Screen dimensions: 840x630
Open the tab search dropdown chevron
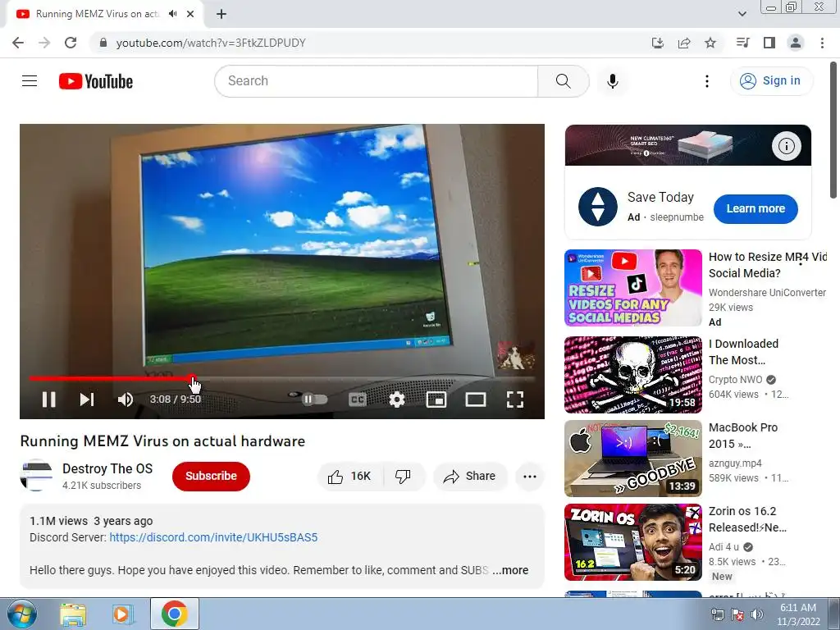[x=742, y=14]
